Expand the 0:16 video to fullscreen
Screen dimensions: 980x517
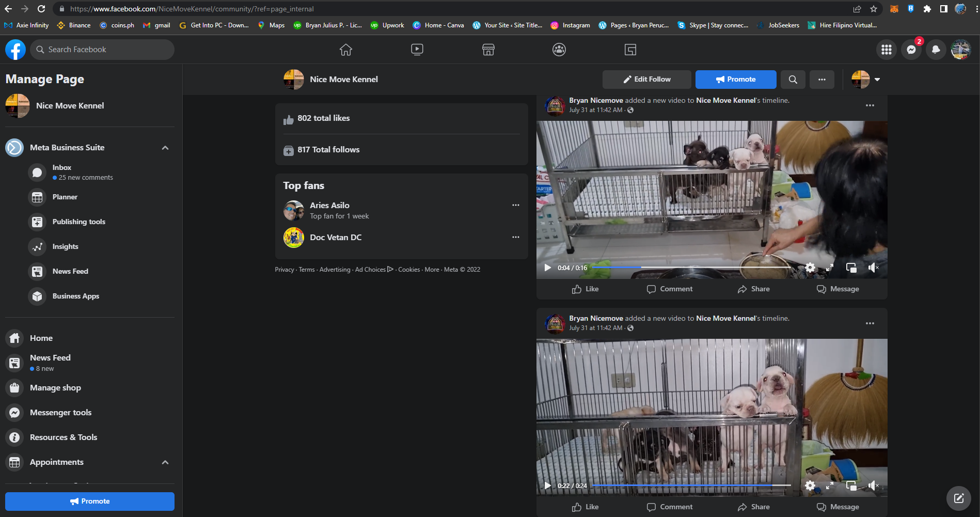tap(830, 268)
